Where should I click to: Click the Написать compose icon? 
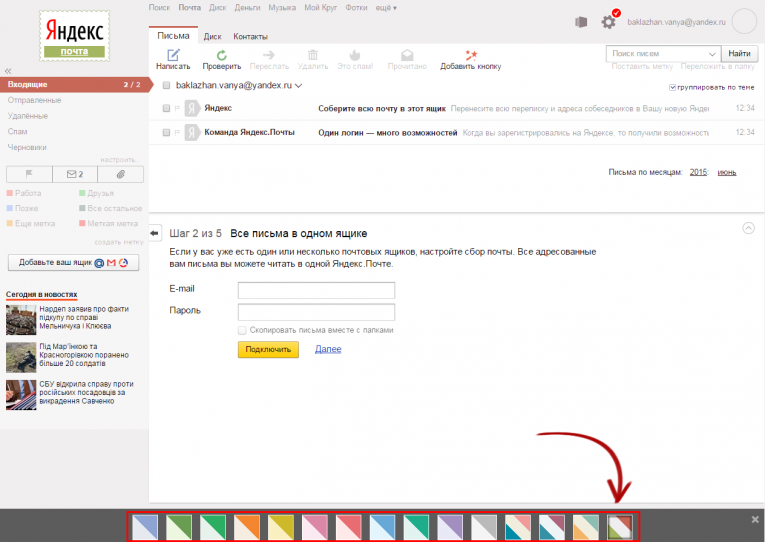pyautogui.click(x=173, y=55)
